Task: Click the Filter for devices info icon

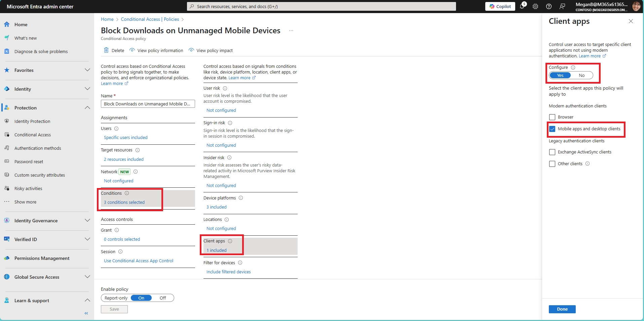Action: [x=240, y=263]
